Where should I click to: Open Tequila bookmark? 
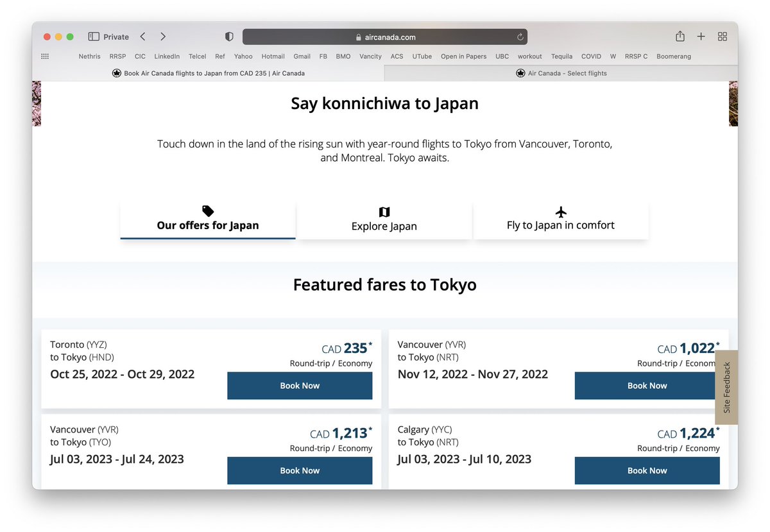tap(562, 56)
